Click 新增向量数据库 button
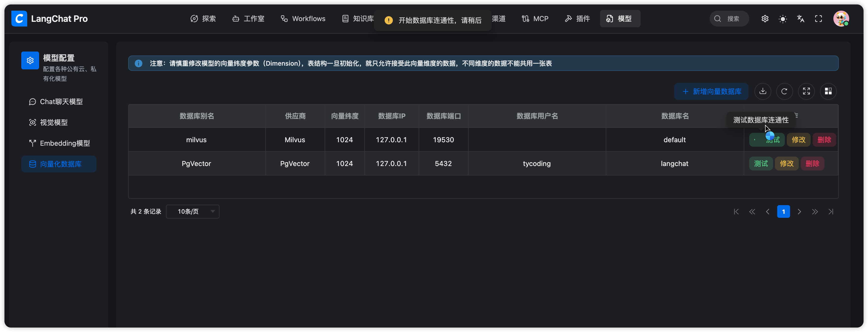This screenshot has width=868, height=332. [711, 91]
